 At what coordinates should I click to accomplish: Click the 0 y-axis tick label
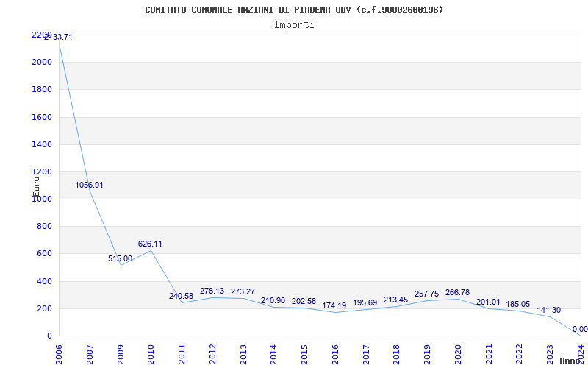tap(49, 336)
